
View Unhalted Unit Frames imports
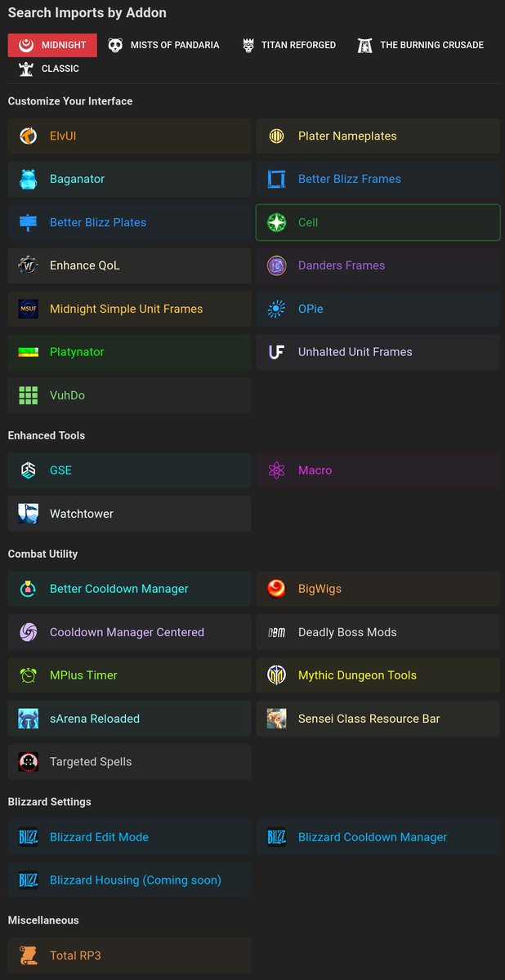(378, 353)
